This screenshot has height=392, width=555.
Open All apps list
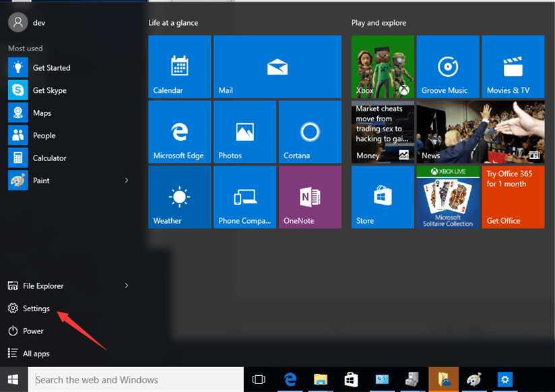36,354
